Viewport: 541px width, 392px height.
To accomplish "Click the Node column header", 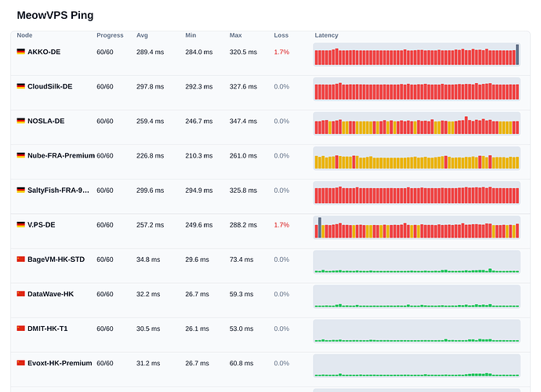I will [x=24, y=35].
